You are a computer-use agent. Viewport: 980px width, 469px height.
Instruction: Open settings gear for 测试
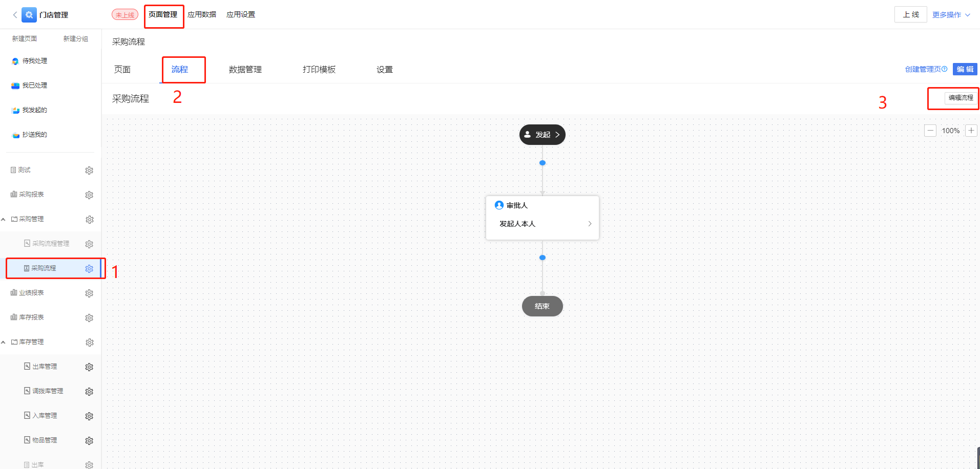click(x=89, y=170)
